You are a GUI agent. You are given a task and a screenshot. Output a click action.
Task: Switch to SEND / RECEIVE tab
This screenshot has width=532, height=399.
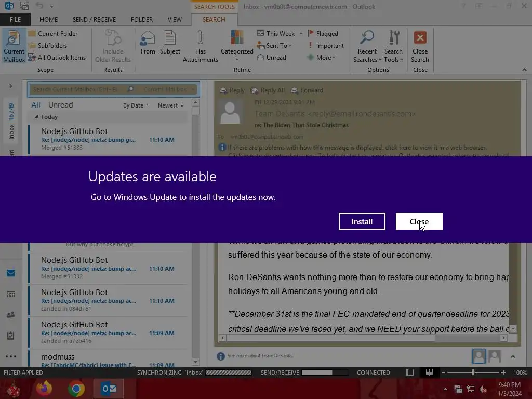coord(94,19)
